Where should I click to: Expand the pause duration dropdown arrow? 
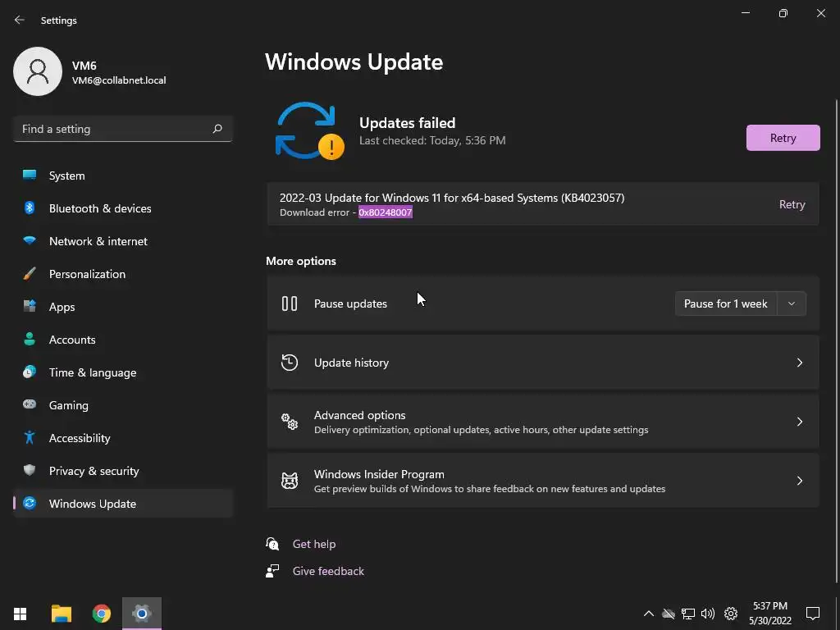[x=792, y=304]
